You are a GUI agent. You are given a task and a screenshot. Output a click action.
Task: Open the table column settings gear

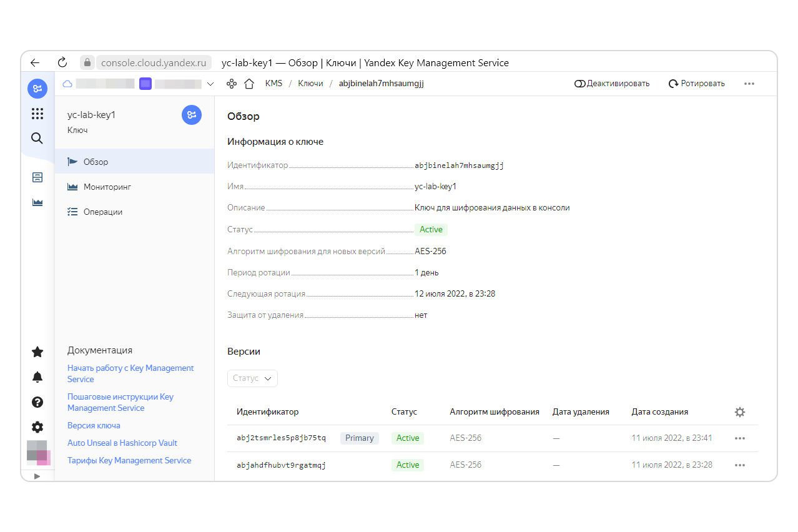coord(740,412)
